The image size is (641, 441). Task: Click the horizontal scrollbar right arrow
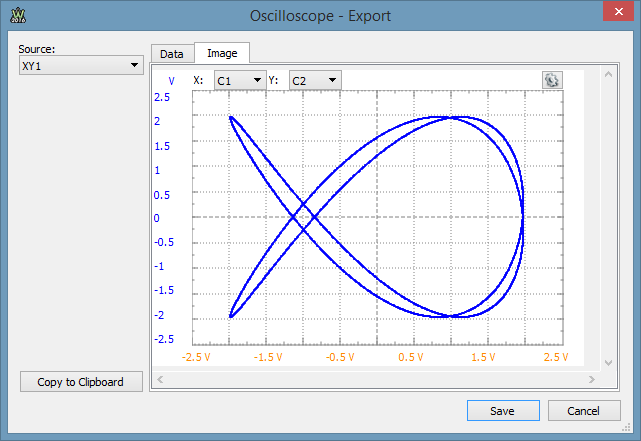[x=592, y=379]
